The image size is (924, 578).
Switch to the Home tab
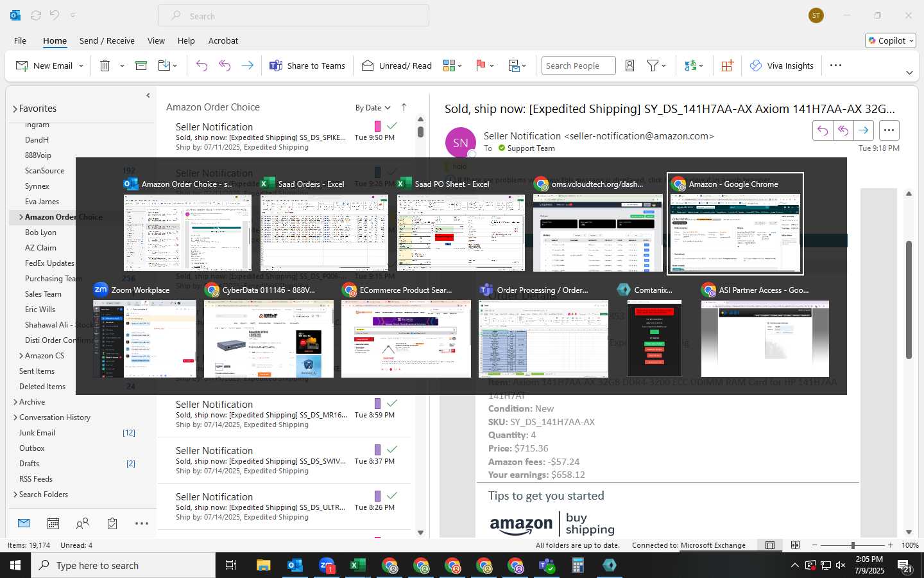[x=55, y=40]
